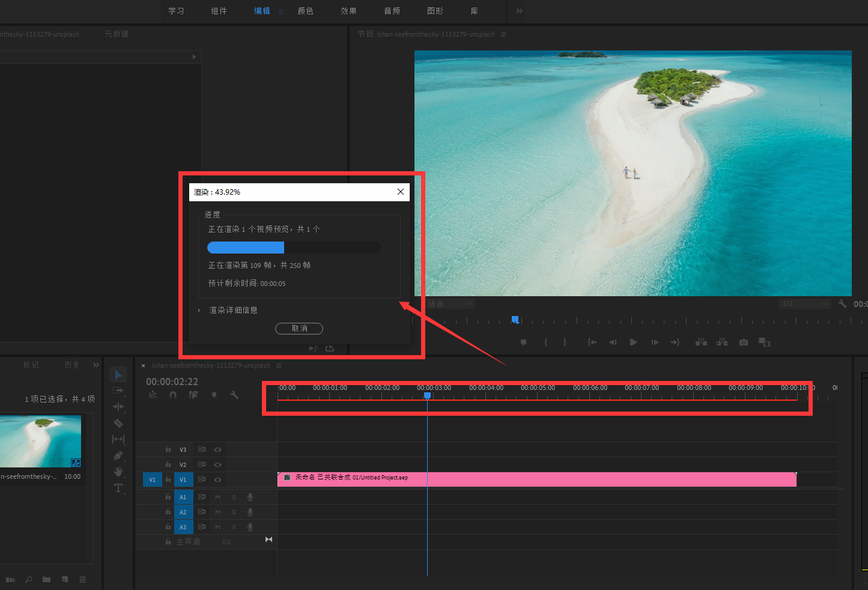
Task: Toggle lock on video track V2
Action: [x=168, y=464]
